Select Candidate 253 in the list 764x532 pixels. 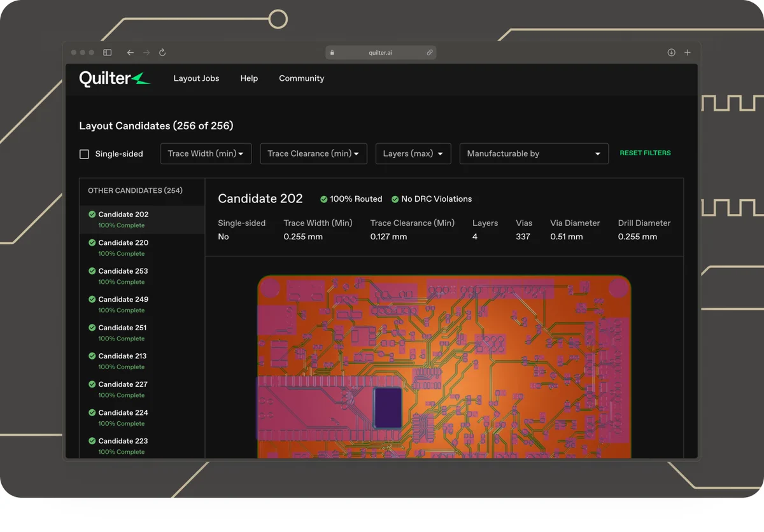(142, 276)
